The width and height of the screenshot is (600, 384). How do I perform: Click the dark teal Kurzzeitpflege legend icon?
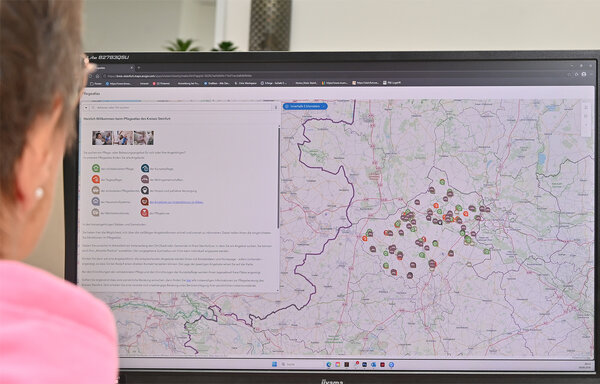click(x=145, y=168)
